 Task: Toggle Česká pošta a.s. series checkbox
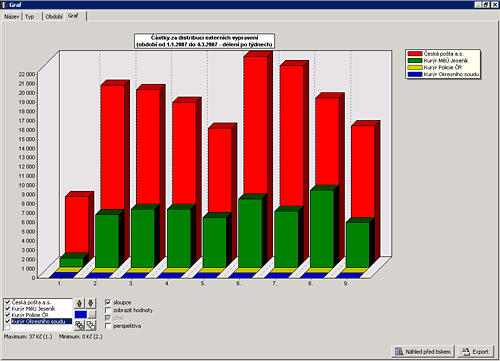8,302
